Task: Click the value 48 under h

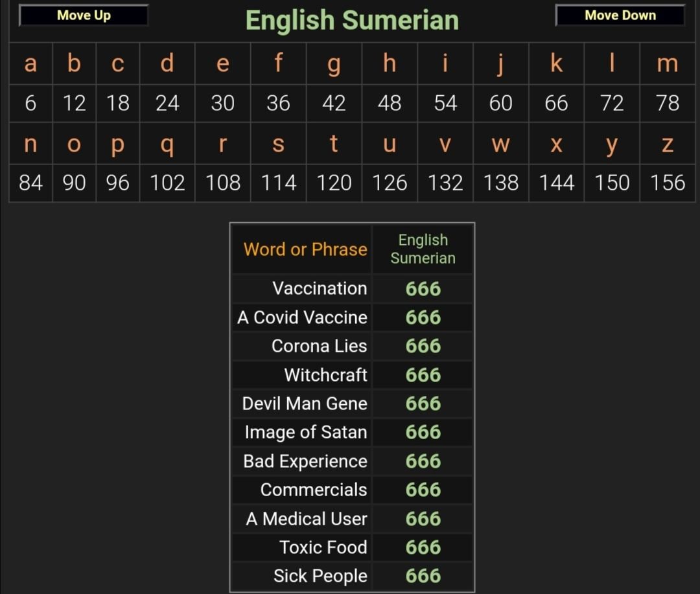Action: 390,103
